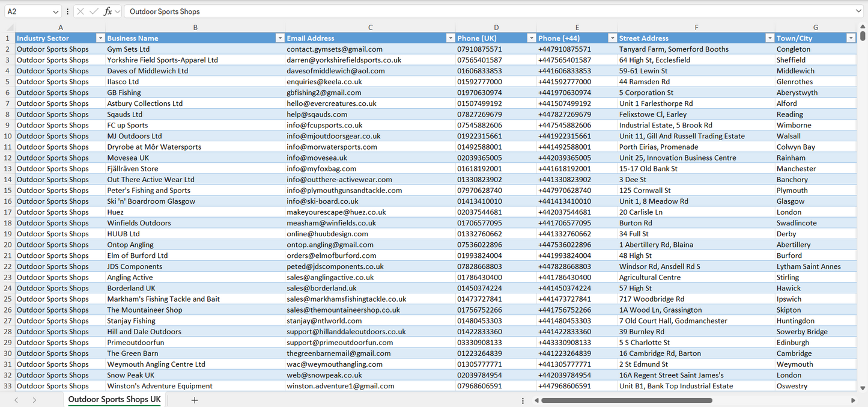Go to previous sheet using left arrow
The image size is (868, 407).
tap(16, 400)
